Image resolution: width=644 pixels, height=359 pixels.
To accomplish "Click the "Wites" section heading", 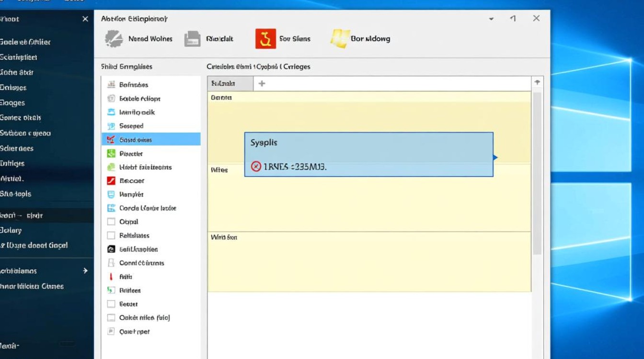I will 219,170.
